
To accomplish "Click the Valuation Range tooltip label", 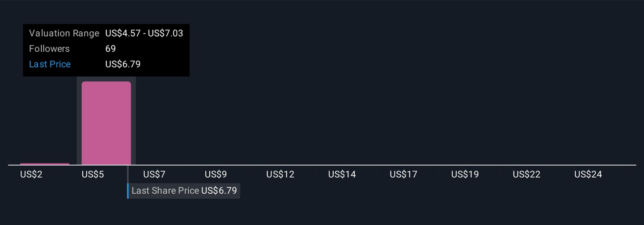I will click(x=64, y=33).
